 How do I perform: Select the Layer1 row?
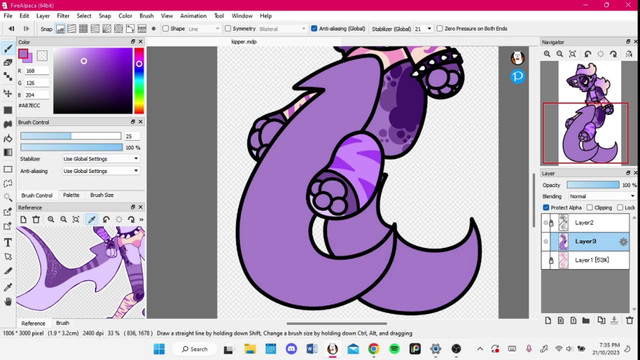pyautogui.click(x=585, y=260)
